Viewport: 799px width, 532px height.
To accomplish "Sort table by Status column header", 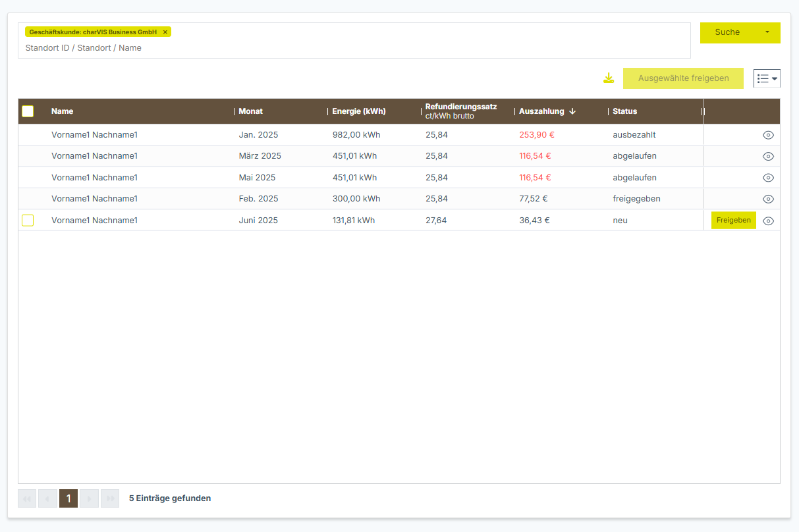I will [624, 111].
